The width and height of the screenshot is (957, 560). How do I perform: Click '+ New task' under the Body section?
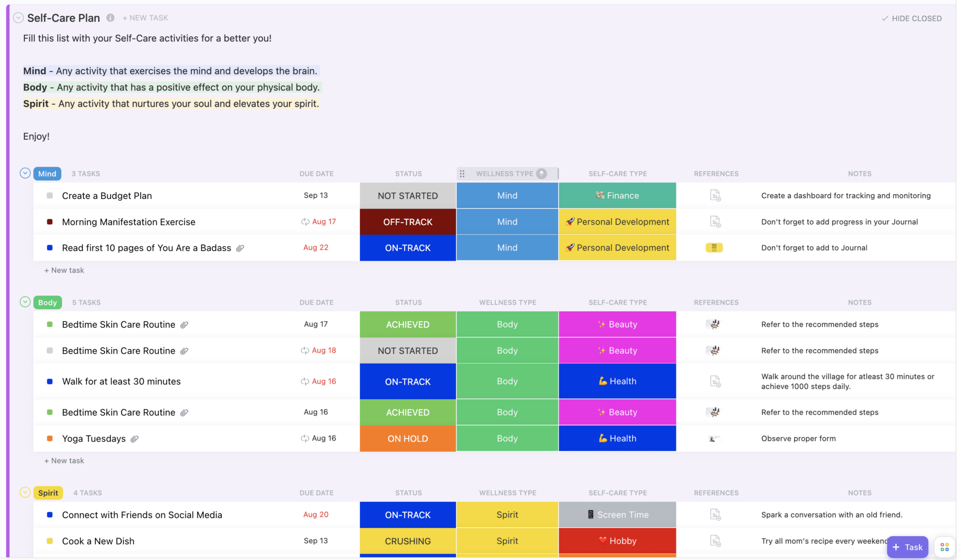pos(65,461)
